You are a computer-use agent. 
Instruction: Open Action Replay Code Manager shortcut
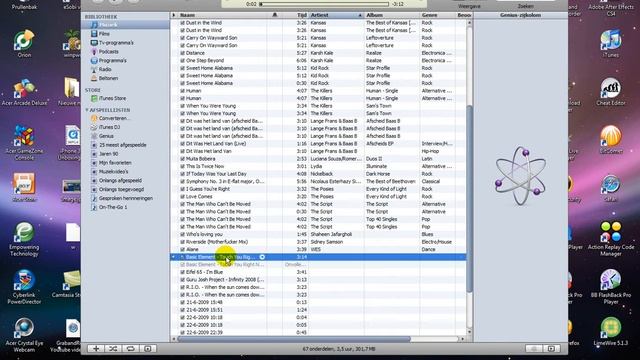pyautogui.click(x=611, y=239)
